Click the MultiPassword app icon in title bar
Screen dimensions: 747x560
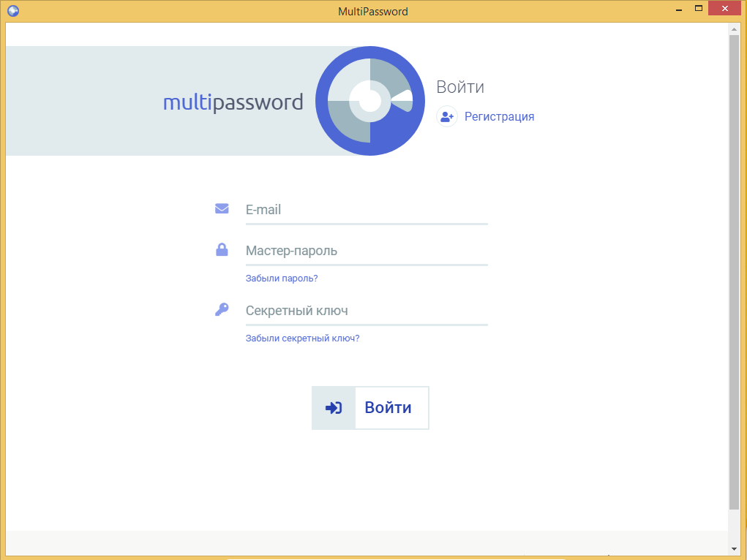point(13,11)
